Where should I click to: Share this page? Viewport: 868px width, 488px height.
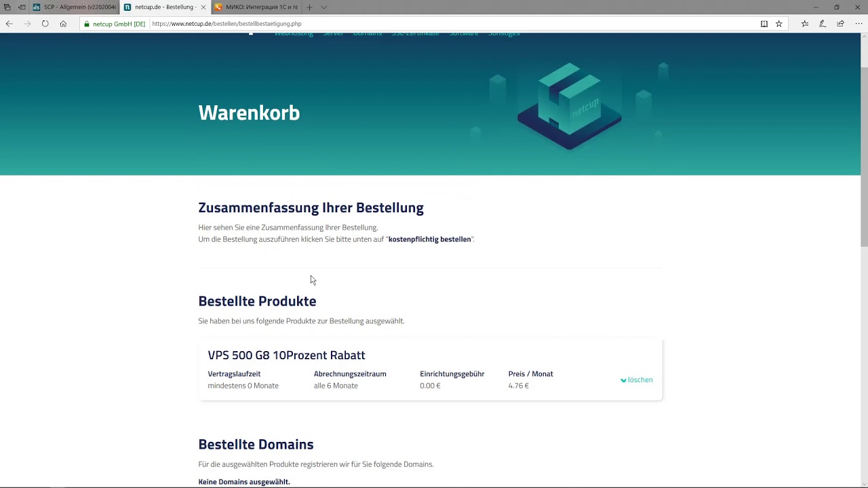point(840,24)
